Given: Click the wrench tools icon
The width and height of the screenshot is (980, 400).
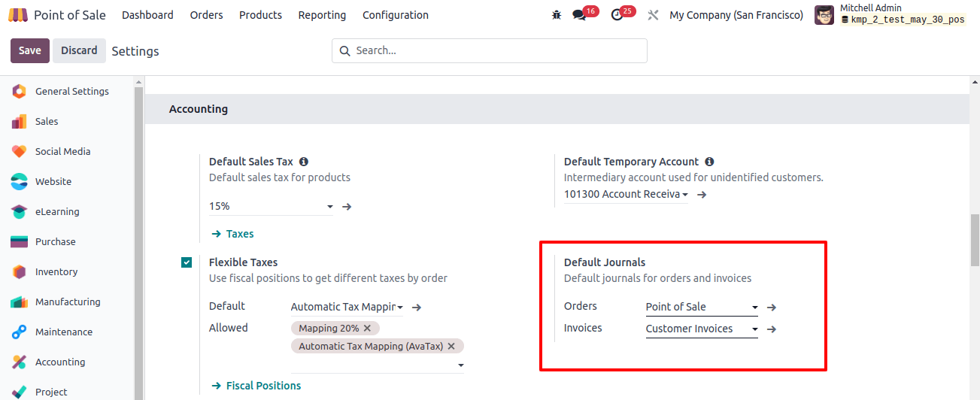Looking at the screenshot, I should [653, 15].
